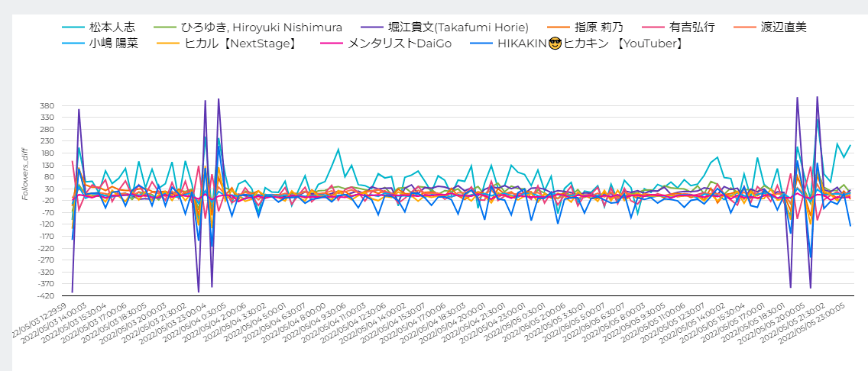
Task: Click the y-axis value -420
Action: click(45, 295)
